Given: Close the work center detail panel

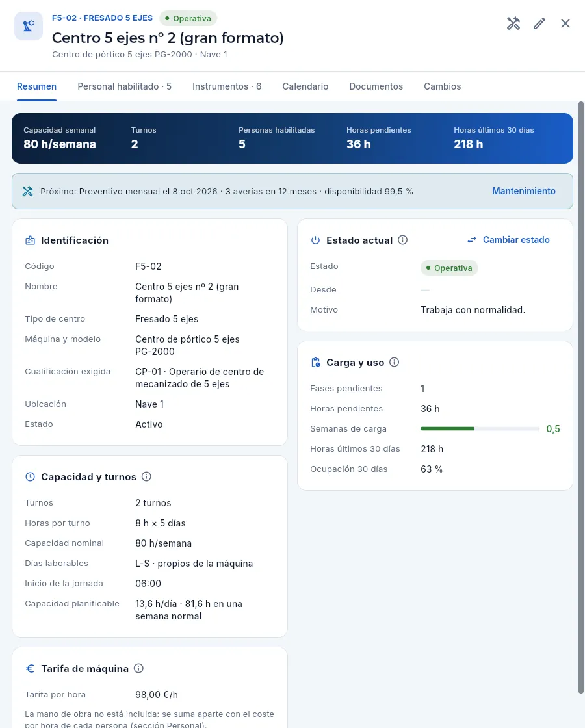Looking at the screenshot, I should pos(565,23).
